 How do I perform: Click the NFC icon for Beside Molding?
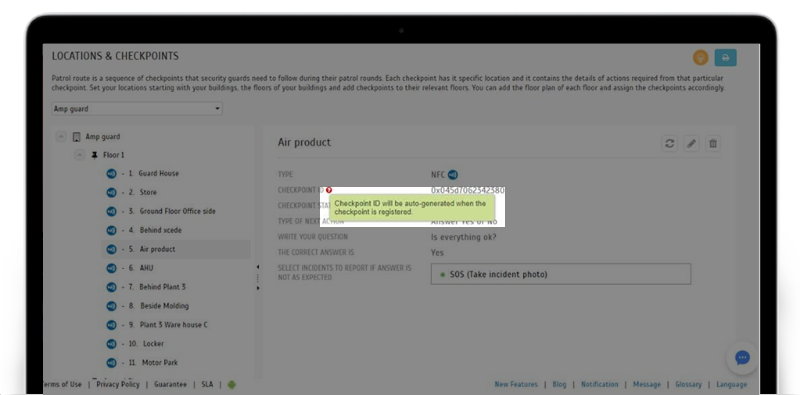[x=111, y=306]
